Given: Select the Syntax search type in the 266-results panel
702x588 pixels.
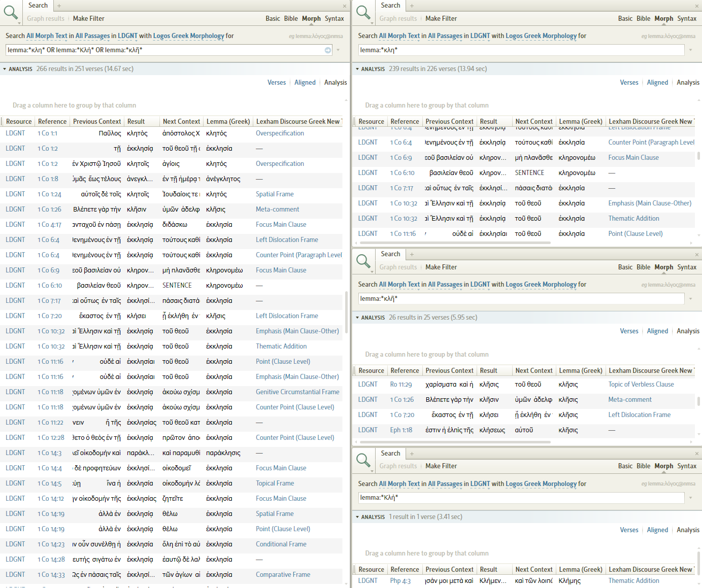Looking at the screenshot, I should [x=335, y=19].
